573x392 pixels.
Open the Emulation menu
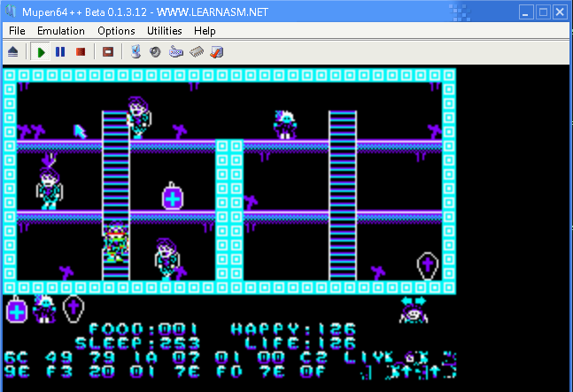pyautogui.click(x=61, y=30)
